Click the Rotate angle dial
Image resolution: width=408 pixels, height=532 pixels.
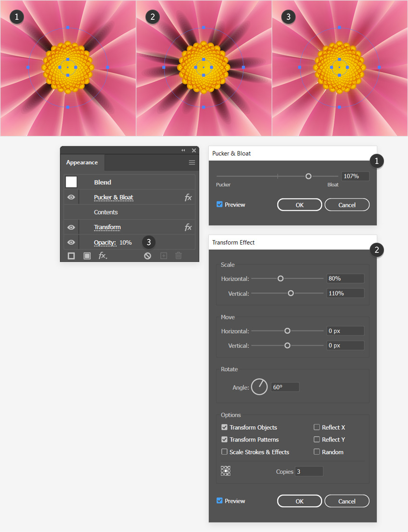259,387
